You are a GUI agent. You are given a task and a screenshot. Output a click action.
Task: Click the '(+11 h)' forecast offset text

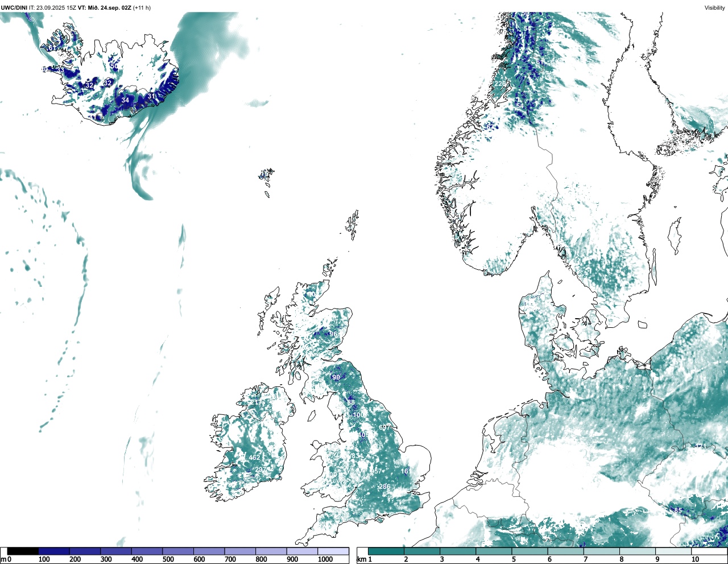tap(142, 7)
